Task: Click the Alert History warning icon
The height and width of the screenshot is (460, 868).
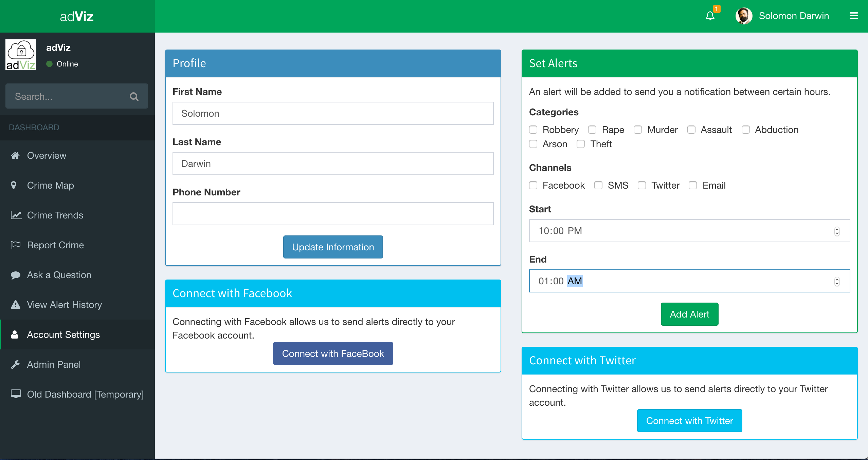Action: click(16, 305)
